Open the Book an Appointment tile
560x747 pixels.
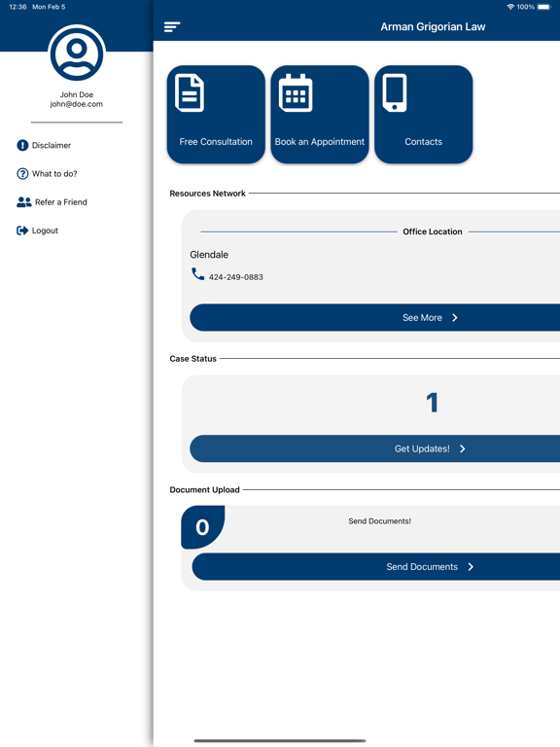tap(320, 115)
